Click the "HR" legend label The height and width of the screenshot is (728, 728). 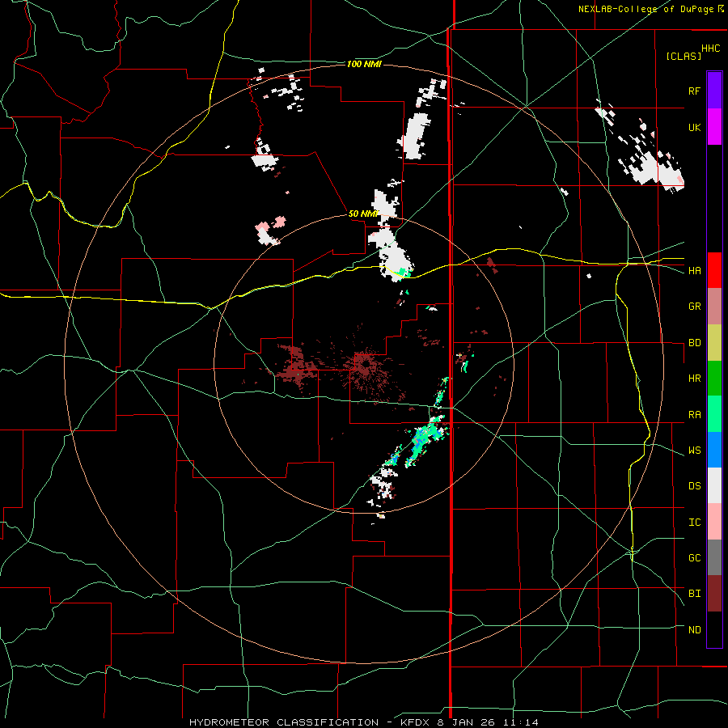694,379
